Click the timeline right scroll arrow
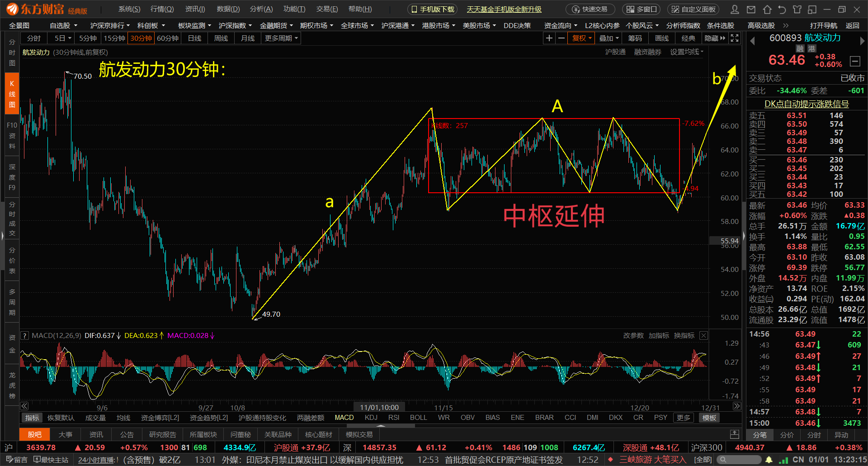Viewport: 868px width, 466px height. (737, 406)
